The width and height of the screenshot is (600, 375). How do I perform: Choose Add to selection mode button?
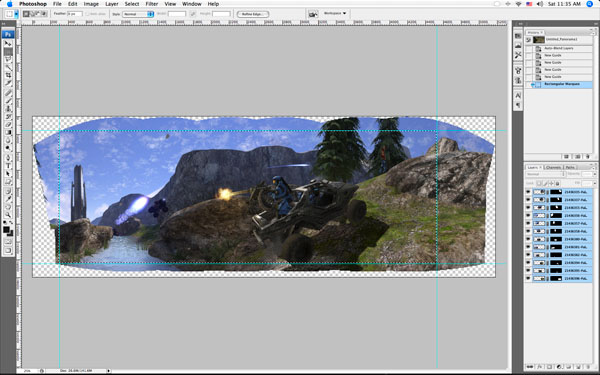(x=32, y=14)
